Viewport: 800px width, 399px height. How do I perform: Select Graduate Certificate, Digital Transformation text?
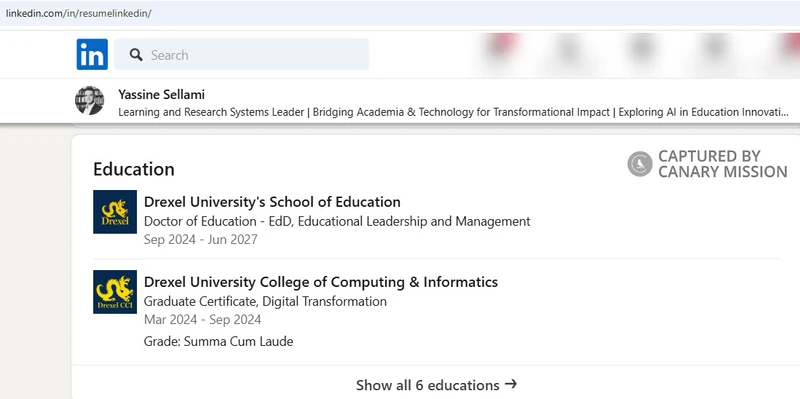point(265,302)
